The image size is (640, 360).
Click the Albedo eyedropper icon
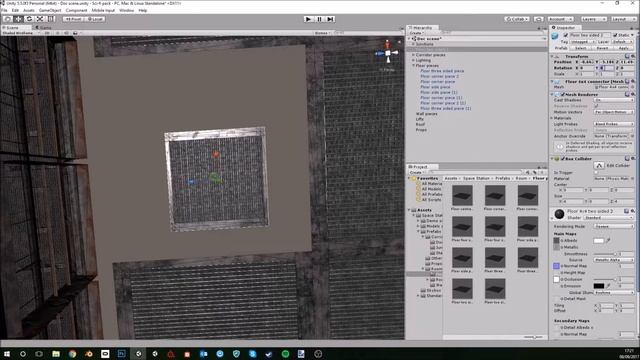coord(608,240)
